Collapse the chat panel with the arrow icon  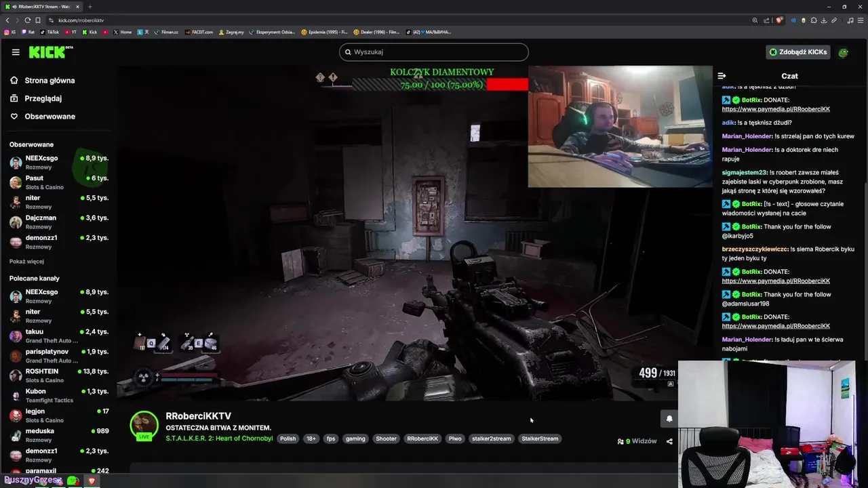(x=722, y=76)
